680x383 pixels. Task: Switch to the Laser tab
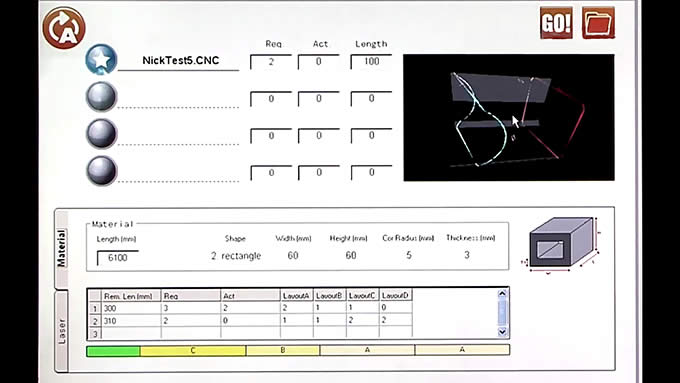(62, 331)
